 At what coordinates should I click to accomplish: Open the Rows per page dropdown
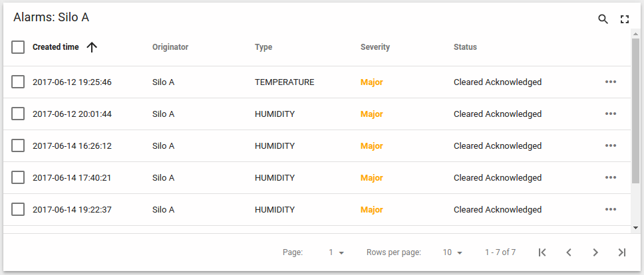[x=452, y=252]
